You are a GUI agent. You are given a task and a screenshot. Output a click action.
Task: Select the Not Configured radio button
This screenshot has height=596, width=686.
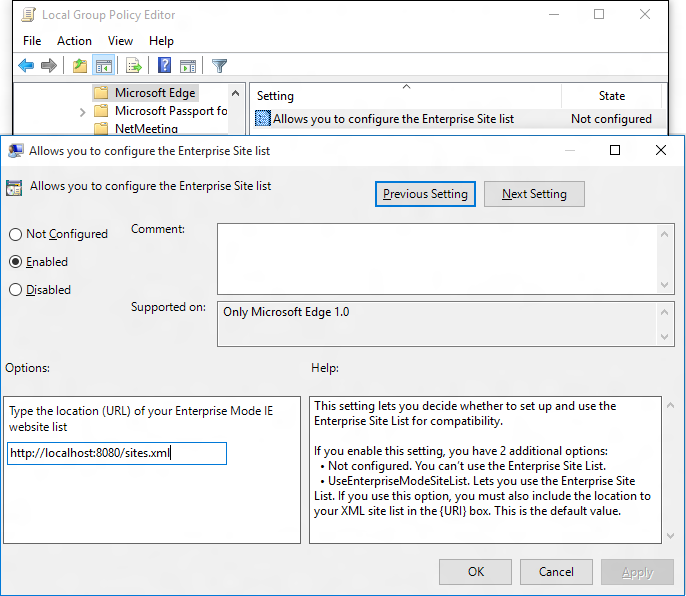pos(16,234)
